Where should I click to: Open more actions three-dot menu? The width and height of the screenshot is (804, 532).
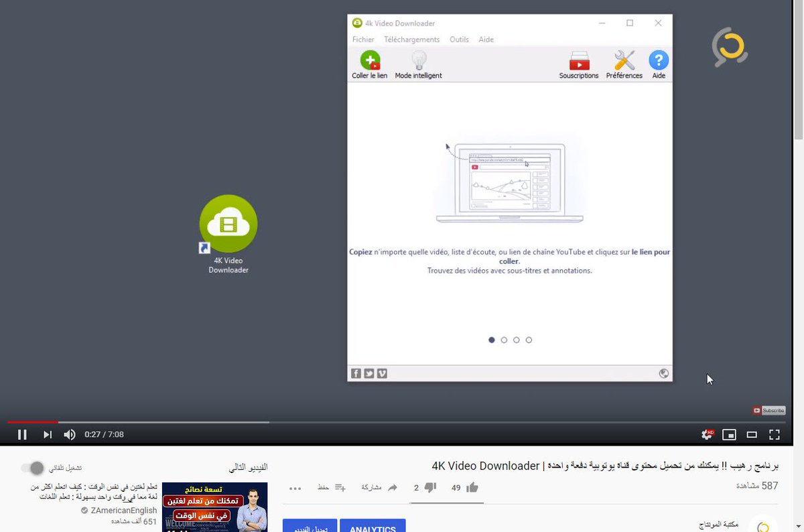coord(295,488)
